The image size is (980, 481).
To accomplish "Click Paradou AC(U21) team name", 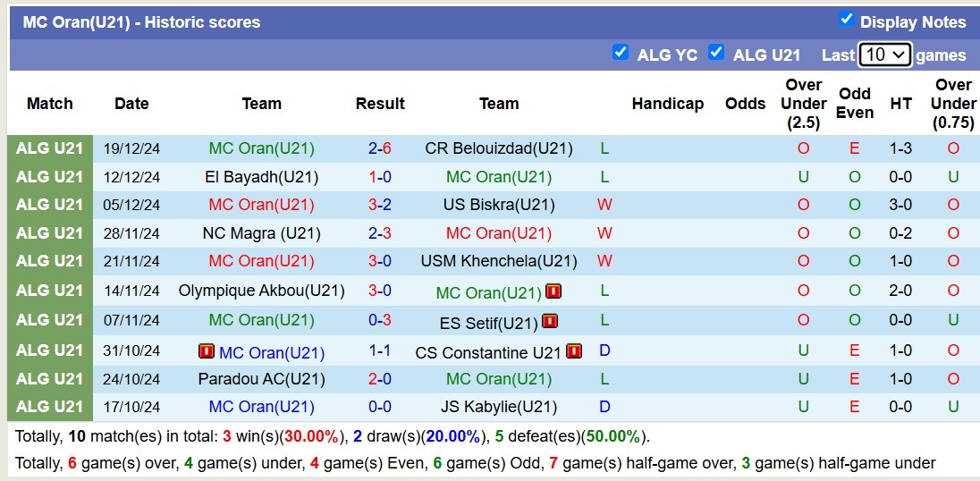I will [261, 379].
